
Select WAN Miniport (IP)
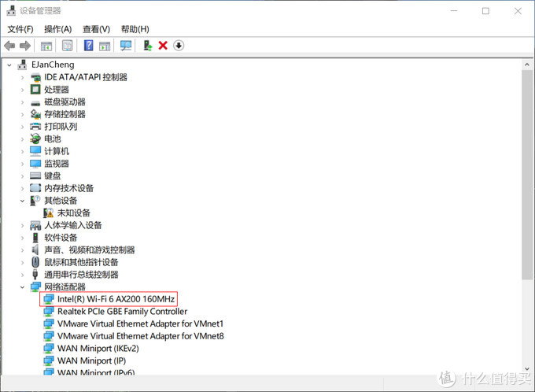[92, 361]
